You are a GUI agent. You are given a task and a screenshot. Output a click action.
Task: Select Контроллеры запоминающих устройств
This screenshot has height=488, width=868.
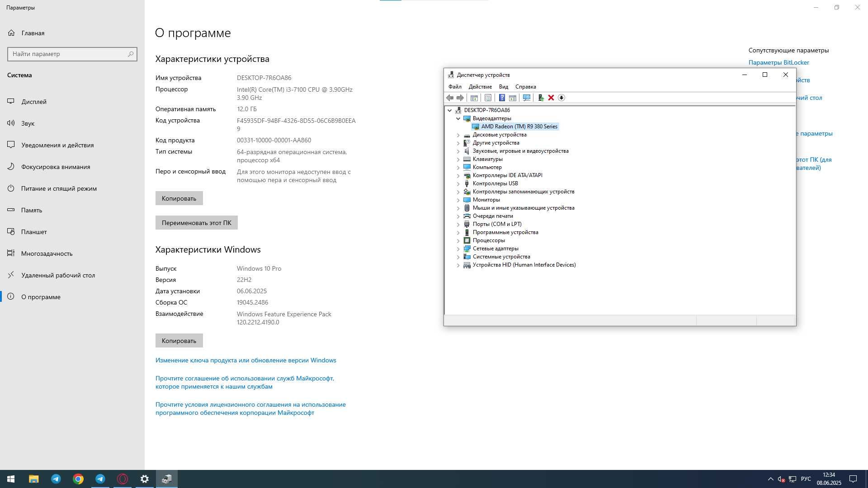pyautogui.click(x=523, y=192)
